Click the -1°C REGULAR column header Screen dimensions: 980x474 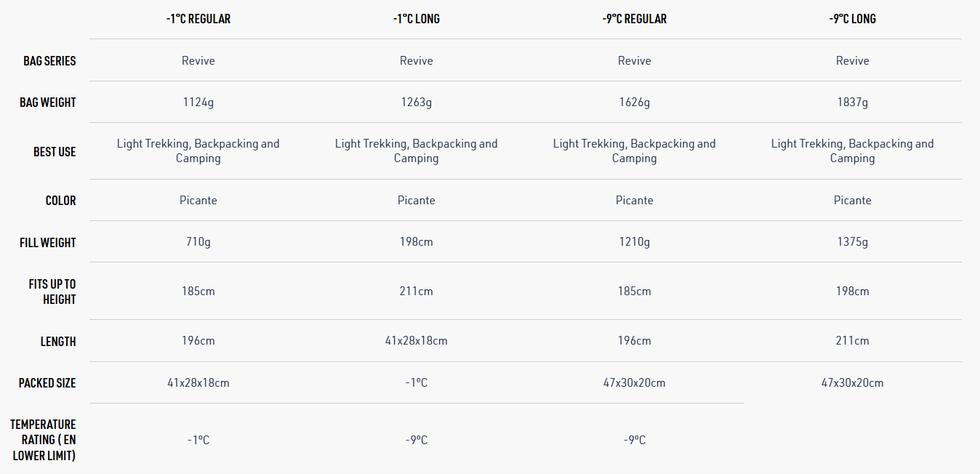tap(198, 19)
